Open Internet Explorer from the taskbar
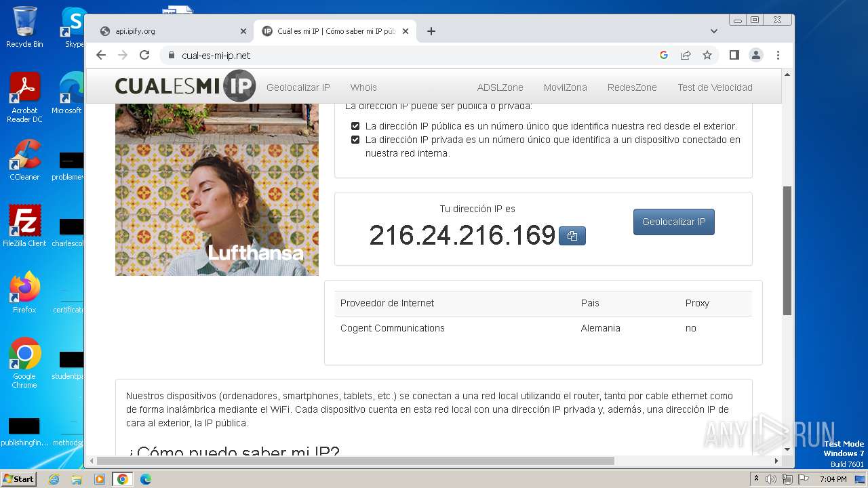Viewport: 868px width, 488px height. (54, 479)
